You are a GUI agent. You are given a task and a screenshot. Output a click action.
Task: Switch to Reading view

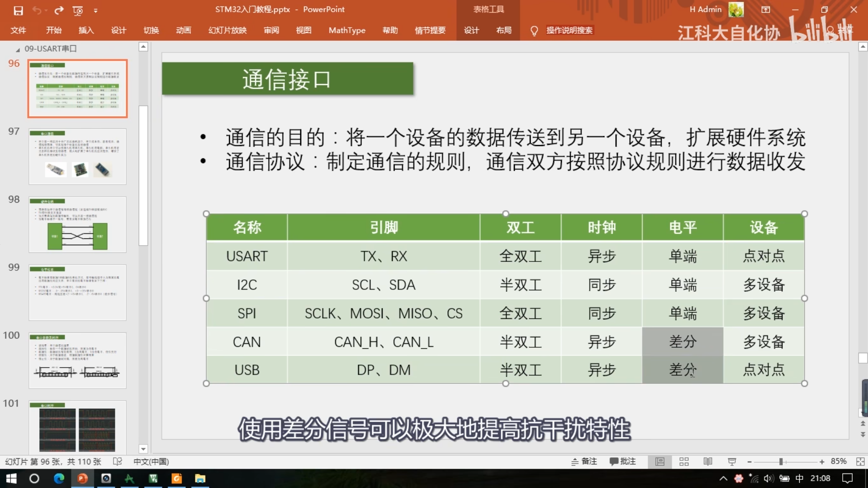tap(708, 461)
